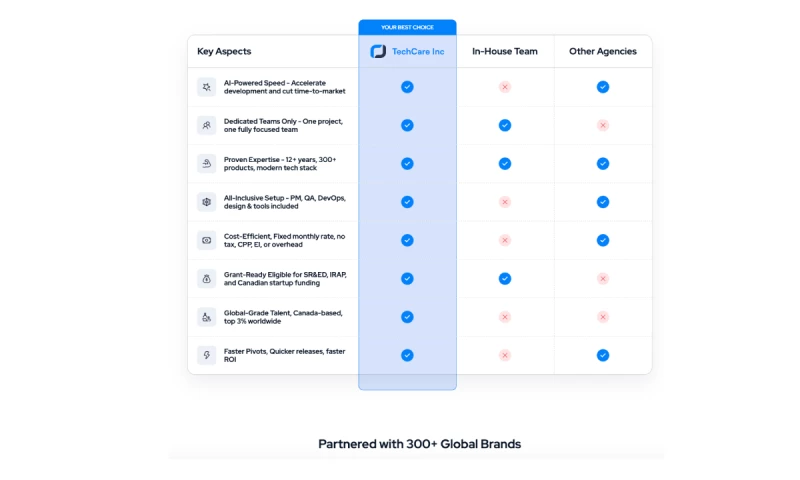
Task: Click the 'All-Inclusive Setup - PM, QA, DevOps' text
Action: [285, 202]
